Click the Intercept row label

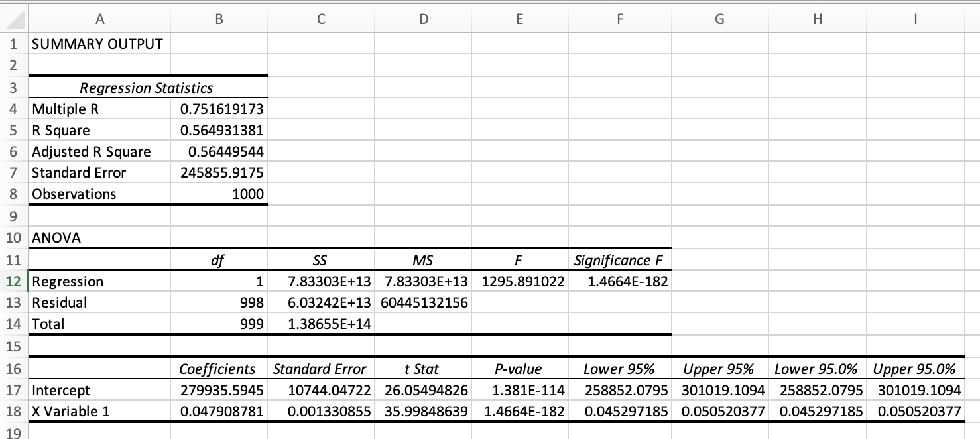pos(99,390)
